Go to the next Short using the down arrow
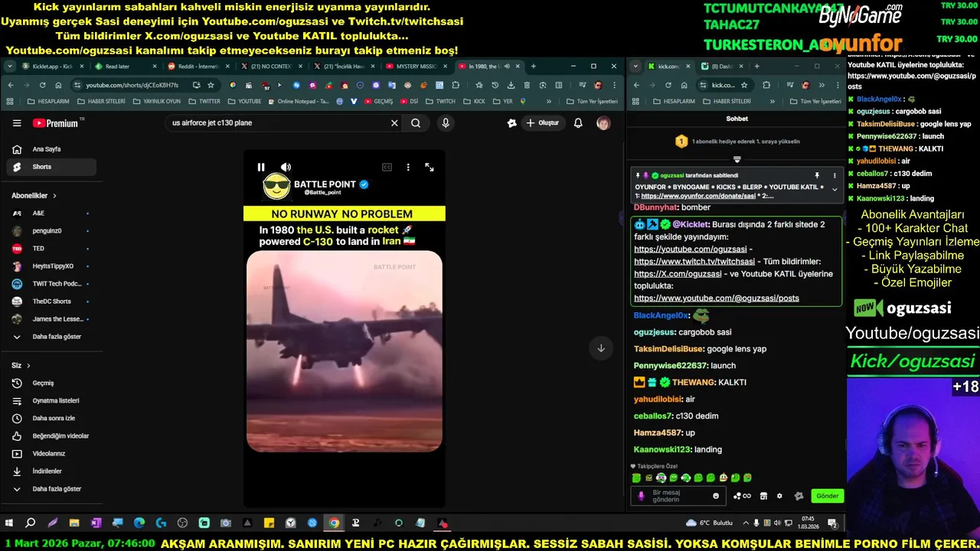The image size is (980, 551). click(601, 348)
